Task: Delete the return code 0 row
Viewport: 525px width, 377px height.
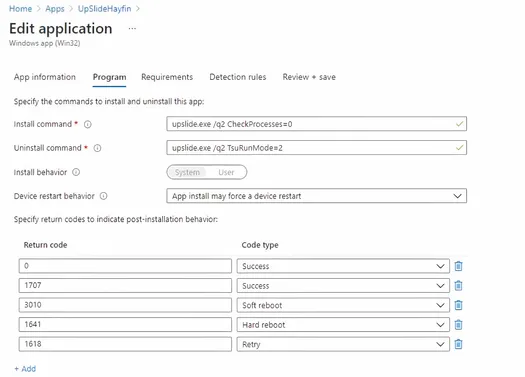Action: [x=458, y=266]
